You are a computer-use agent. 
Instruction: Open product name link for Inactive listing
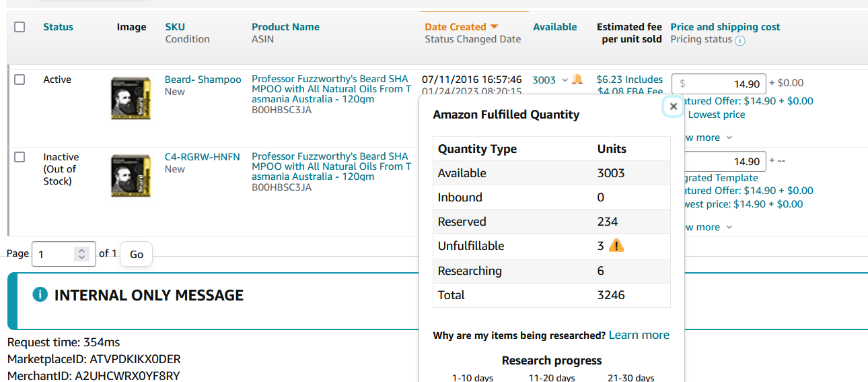(331, 166)
